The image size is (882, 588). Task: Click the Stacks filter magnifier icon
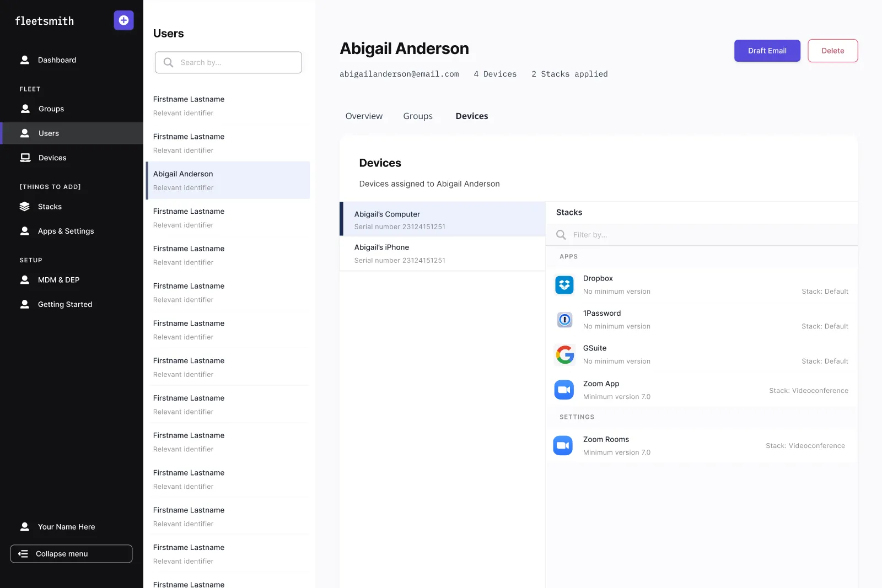(561, 235)
